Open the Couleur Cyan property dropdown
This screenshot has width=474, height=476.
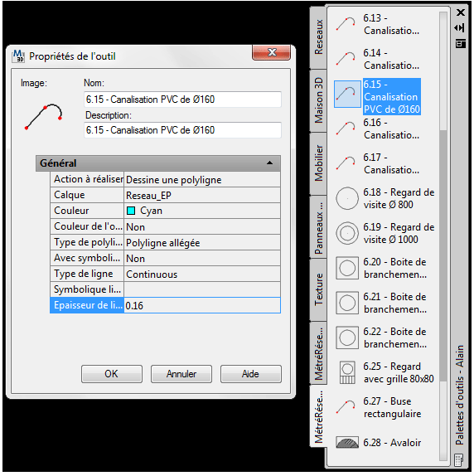(x=202, y=211)
